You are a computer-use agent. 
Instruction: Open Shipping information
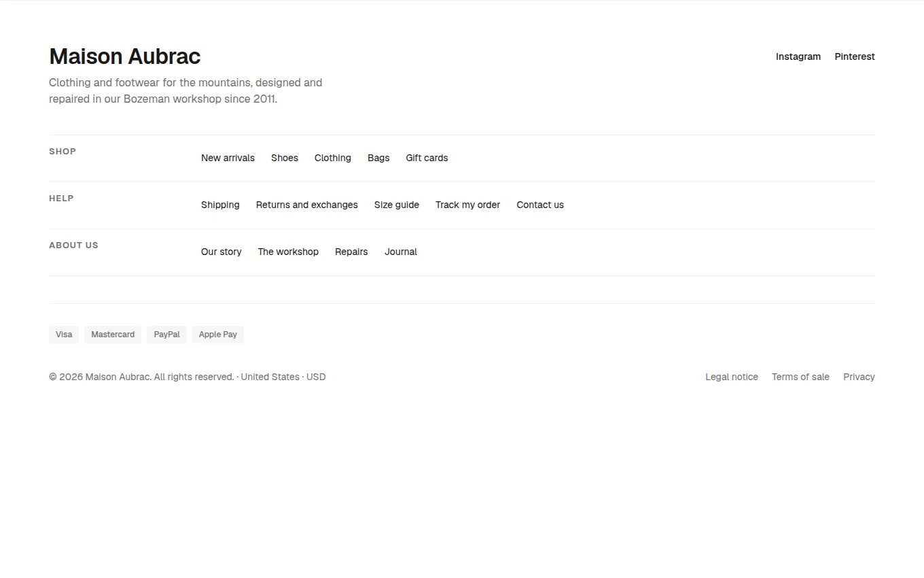coord(220,205)
